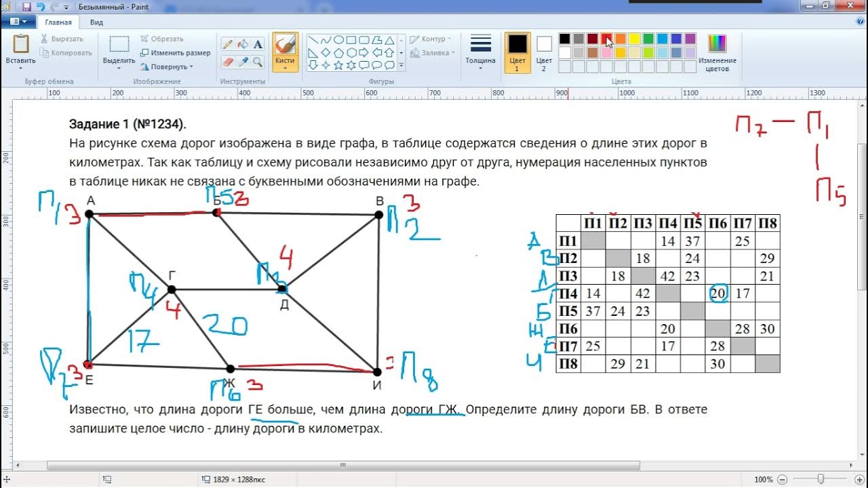The height and width of the screenshot is (488, 868).
Task: Choose the Diamond shape
Action: coord(325,53)
